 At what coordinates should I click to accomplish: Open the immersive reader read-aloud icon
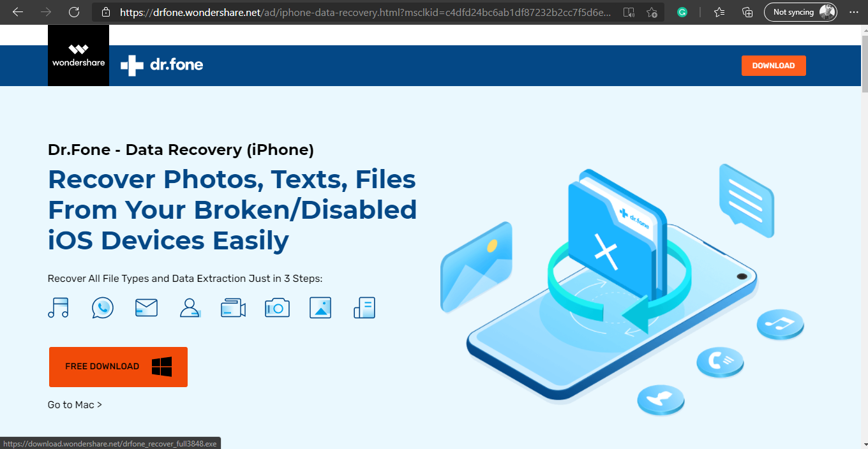tap(629, 12)
